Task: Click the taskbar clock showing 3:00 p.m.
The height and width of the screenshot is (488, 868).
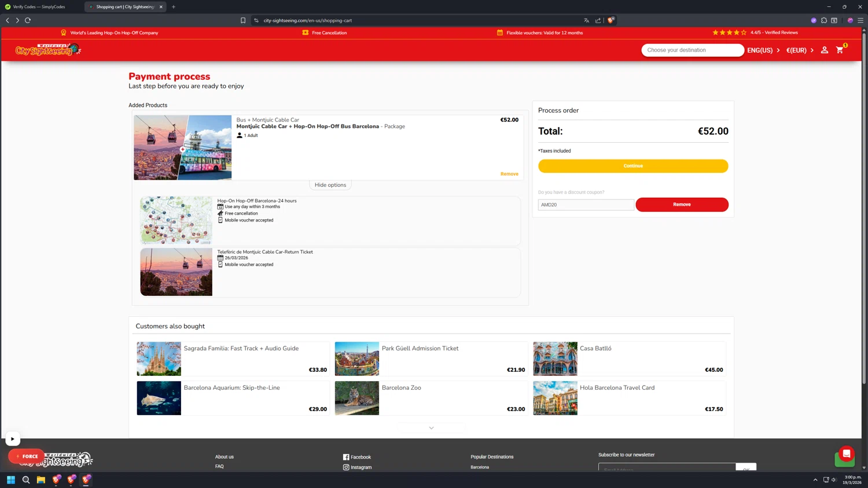Action: tap(852, 480)
